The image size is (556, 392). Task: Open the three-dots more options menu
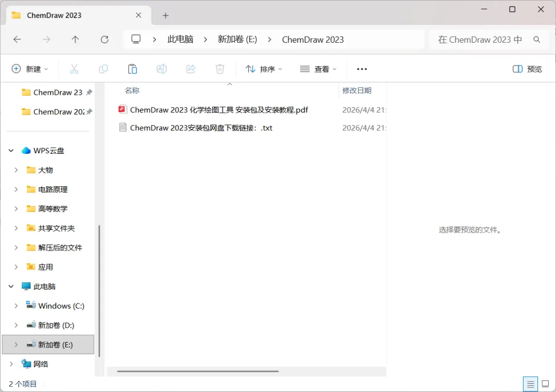(x=362, y=69)
